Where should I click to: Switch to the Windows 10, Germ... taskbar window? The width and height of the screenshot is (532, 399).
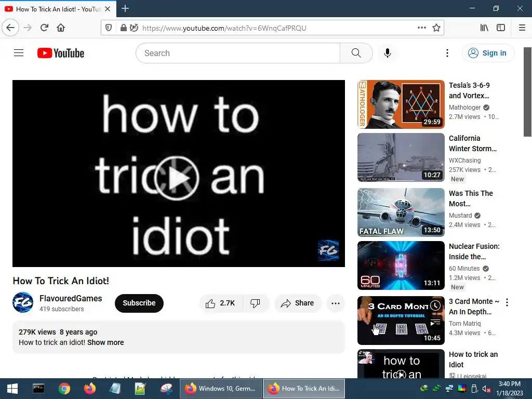[x=221, y=389]
